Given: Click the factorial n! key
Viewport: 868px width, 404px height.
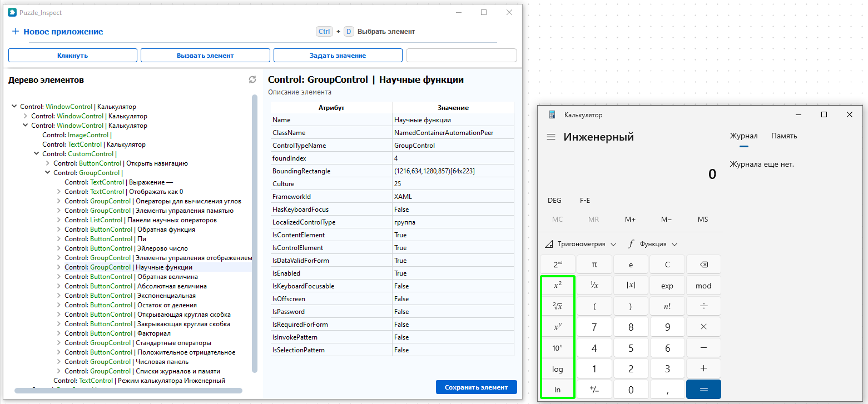Looking at the screenshot, I should coord(667,306).
